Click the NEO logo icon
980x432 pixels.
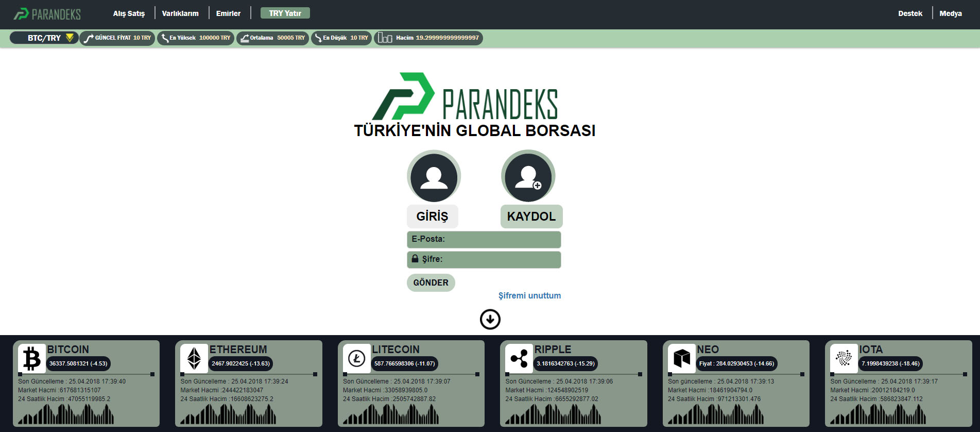[x=682, y=359]
